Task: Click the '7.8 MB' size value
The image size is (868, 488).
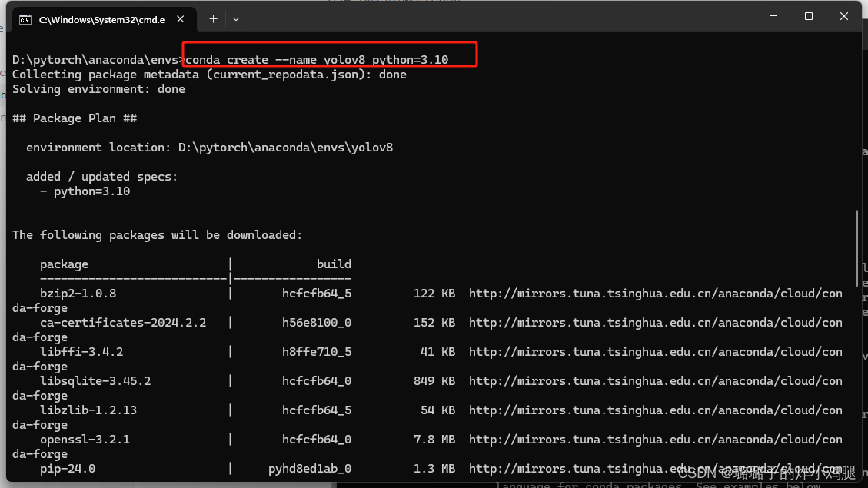Action: point(434,440)
